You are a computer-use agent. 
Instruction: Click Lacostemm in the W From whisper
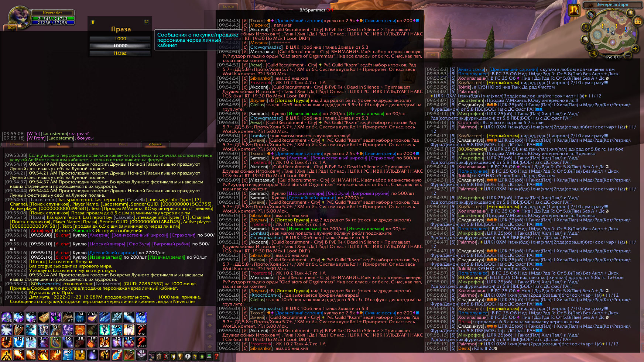click(x=60, y=138)
